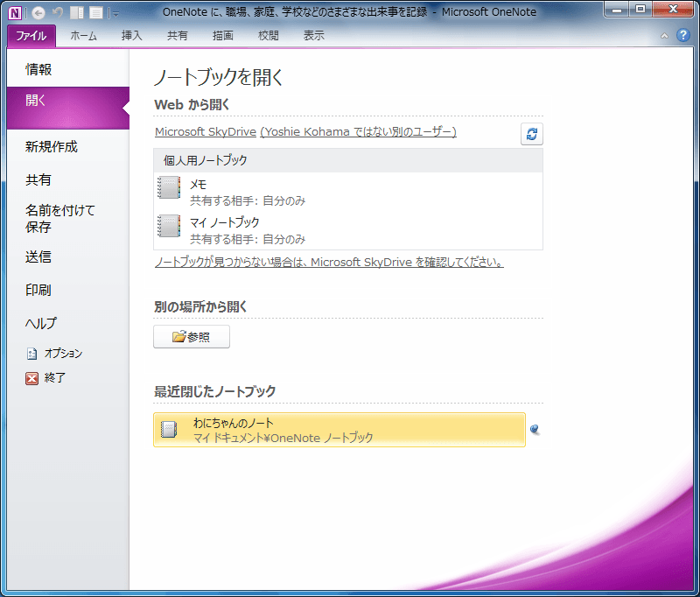The height and width of the screenshot is (597, 700).
Task: Select ヘルプ in the sidebar
Action: click(68, 323)
